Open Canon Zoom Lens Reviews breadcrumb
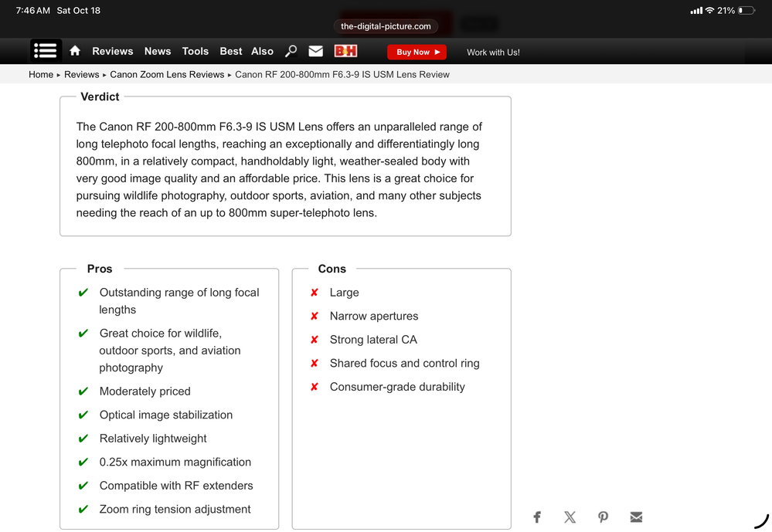772x532 pixels. pos(167,74)
